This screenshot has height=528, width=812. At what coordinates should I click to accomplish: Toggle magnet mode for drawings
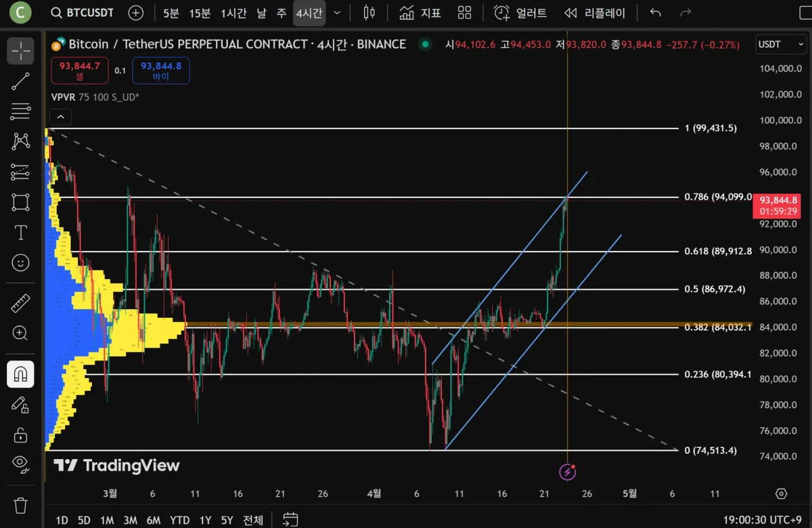20,374
